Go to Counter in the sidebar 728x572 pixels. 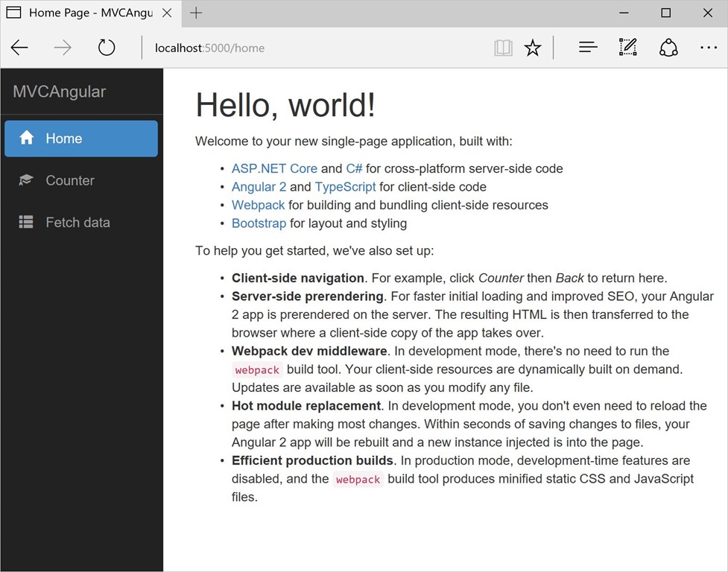point(70,180)
